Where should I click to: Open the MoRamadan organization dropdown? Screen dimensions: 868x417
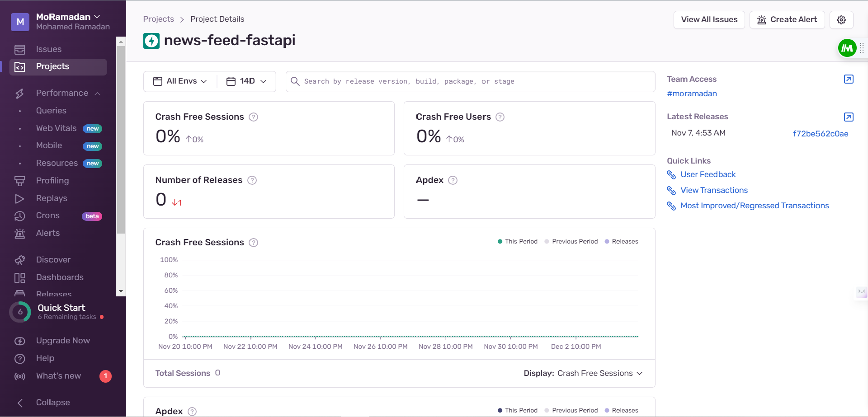(68, 17)
